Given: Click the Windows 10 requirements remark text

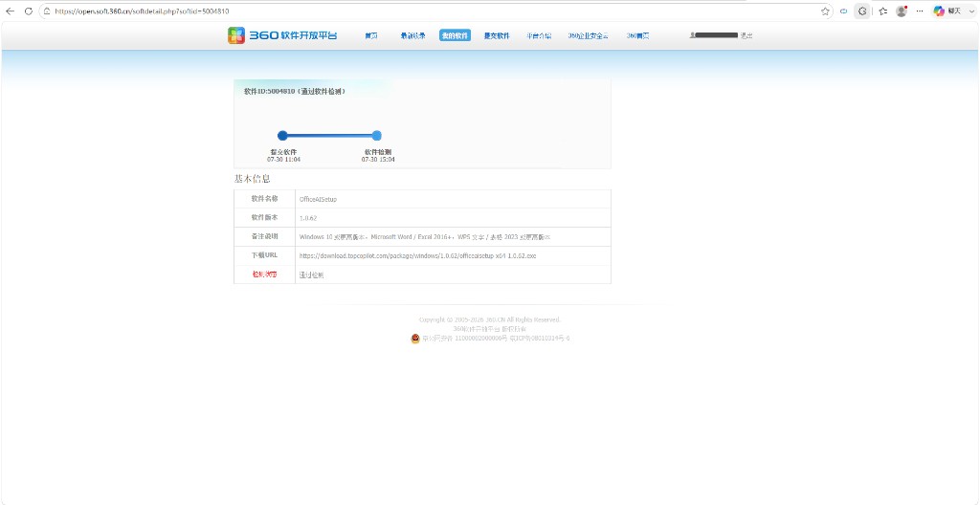Looking at the screenshot, I should [424, 237].
